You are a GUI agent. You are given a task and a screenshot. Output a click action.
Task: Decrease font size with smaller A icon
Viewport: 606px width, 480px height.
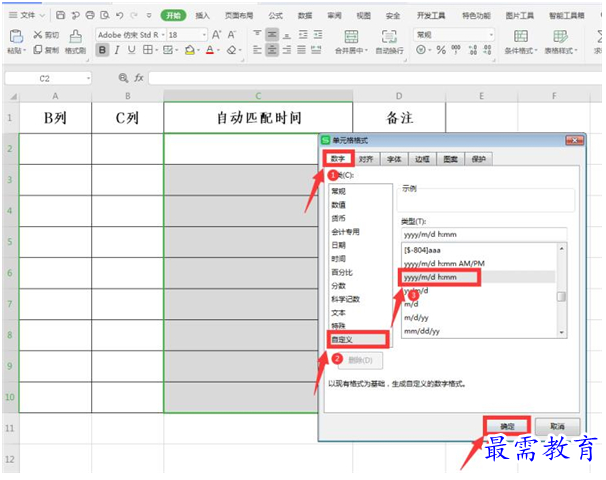click(x=232, y=35)
